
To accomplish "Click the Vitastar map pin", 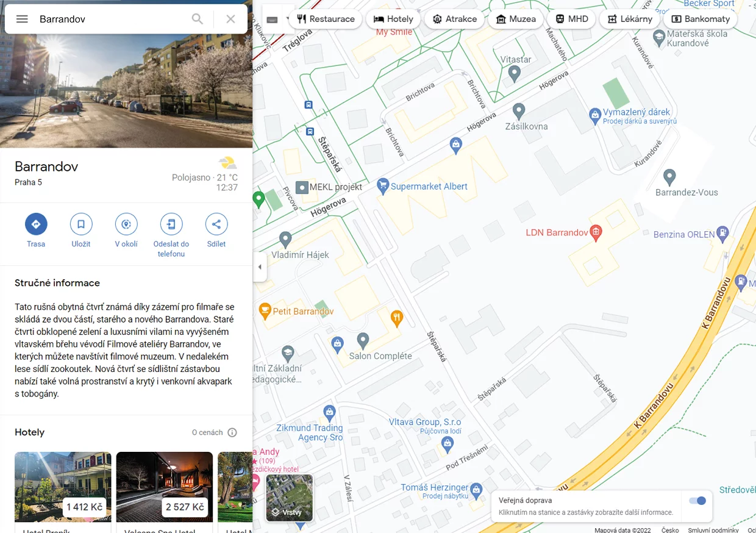I will click(514, 74).
